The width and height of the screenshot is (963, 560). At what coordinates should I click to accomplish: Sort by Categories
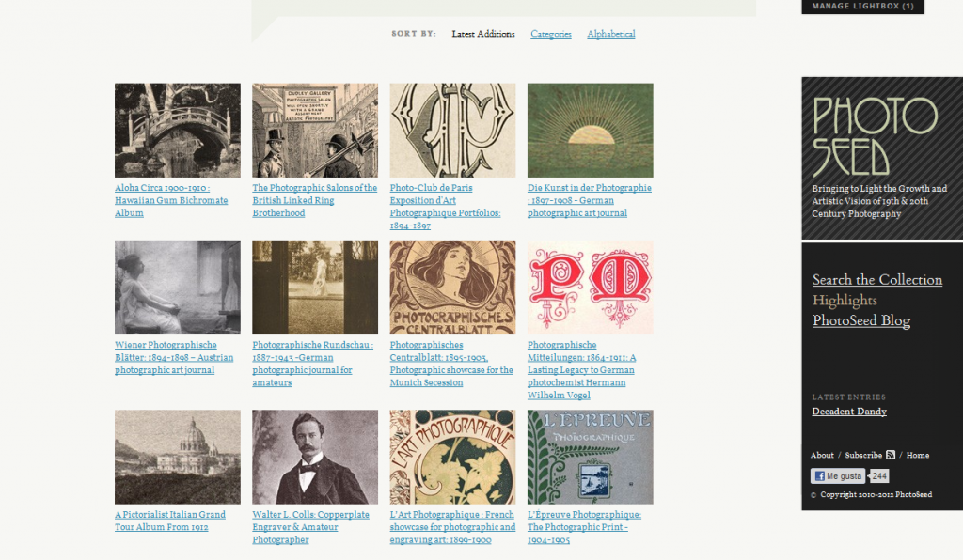(x=551, y=34)
